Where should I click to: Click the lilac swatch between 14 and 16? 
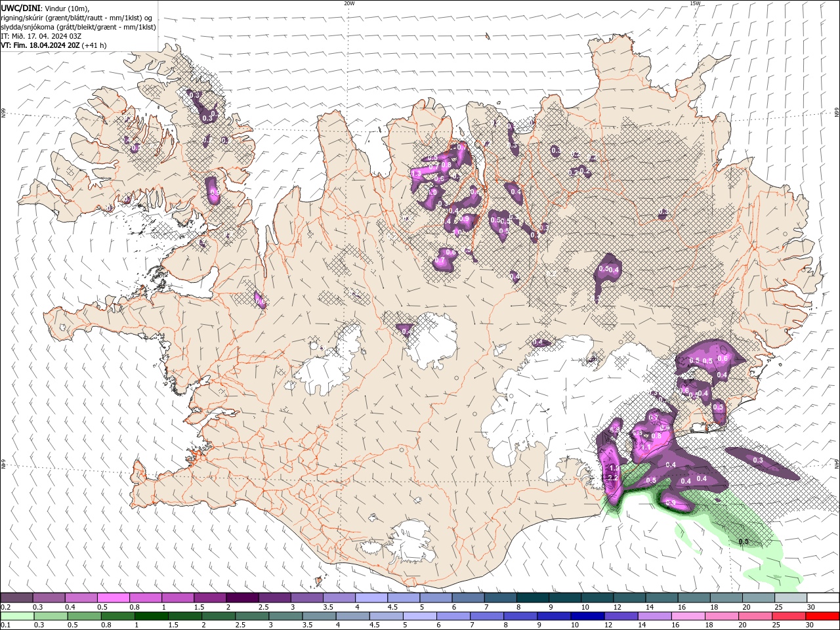654,616
